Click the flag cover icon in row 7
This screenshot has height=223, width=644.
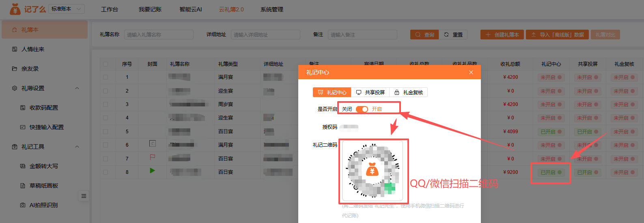coord(152,157)
